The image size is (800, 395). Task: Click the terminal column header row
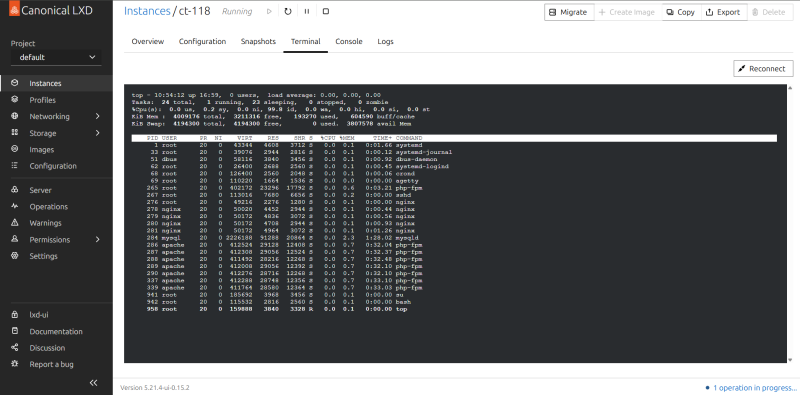(x=454, y=138)
